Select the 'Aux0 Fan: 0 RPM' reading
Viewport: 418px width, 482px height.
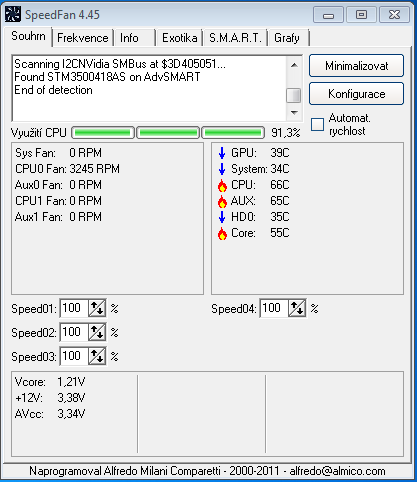pos(58,185)
